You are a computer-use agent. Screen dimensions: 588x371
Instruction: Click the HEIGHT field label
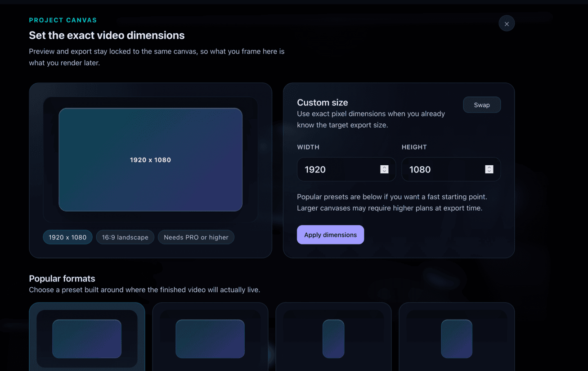(414, 147)
